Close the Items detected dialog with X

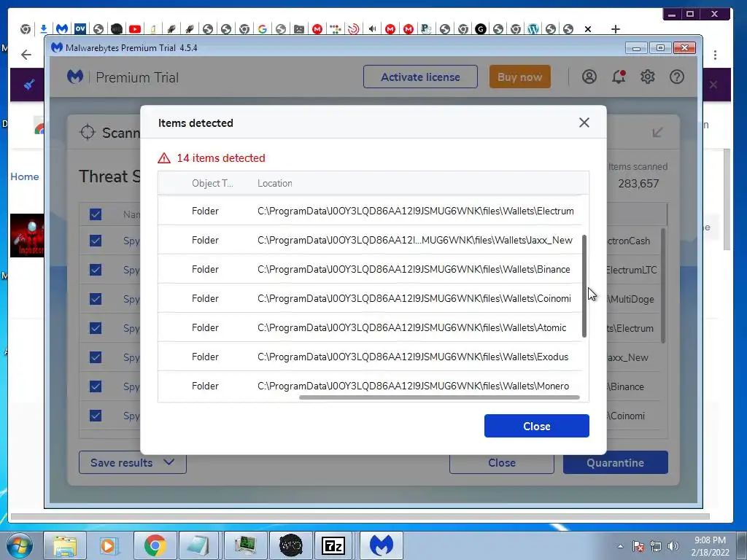coord(584,122)
